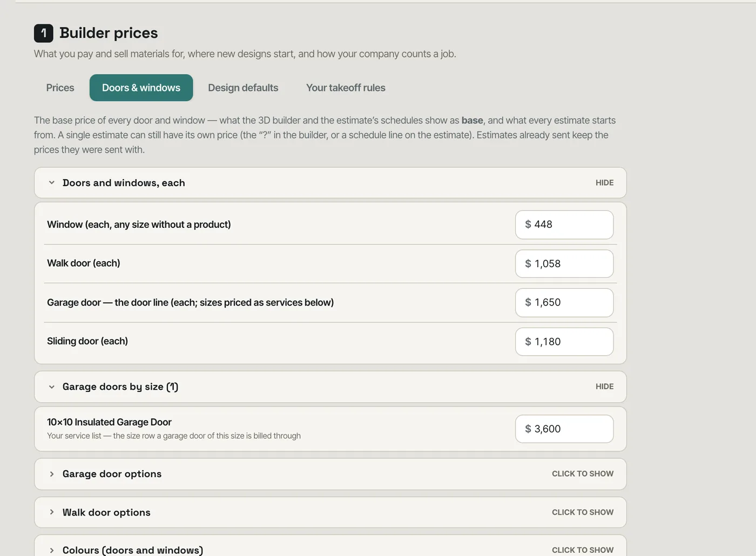
Task: Collapse Garage doors by size chevron
Action: coord(51,387)
